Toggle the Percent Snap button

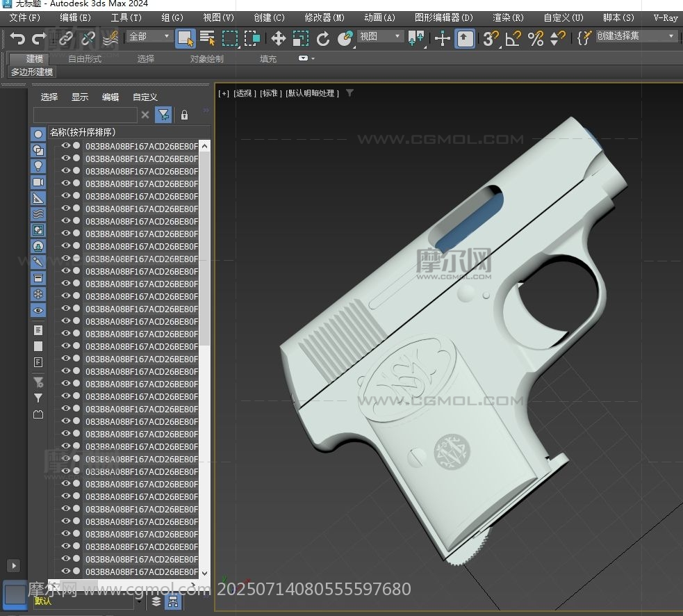[x=536, y=38]
